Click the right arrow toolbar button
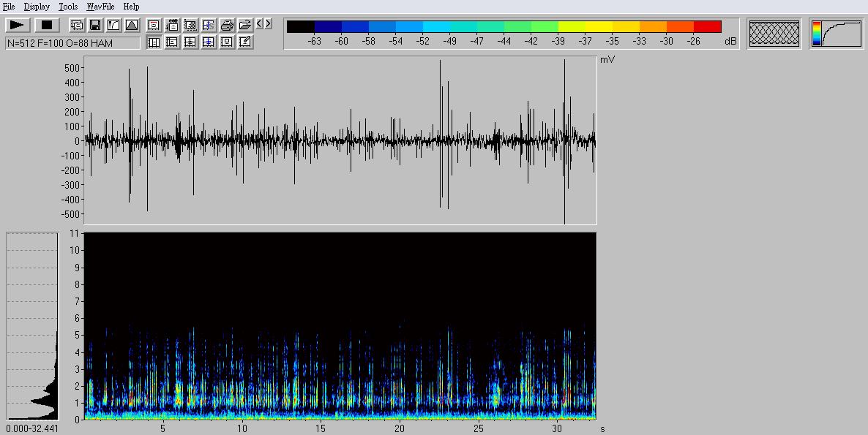The height and width of the screenshot is (435, 868). [269, 24]
